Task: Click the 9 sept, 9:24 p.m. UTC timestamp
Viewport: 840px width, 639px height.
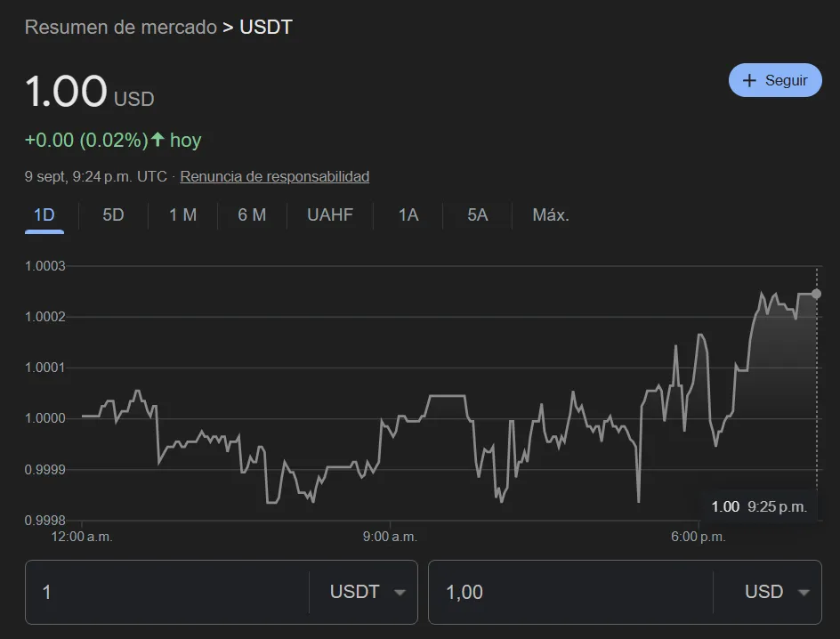Action: (96, 176)
